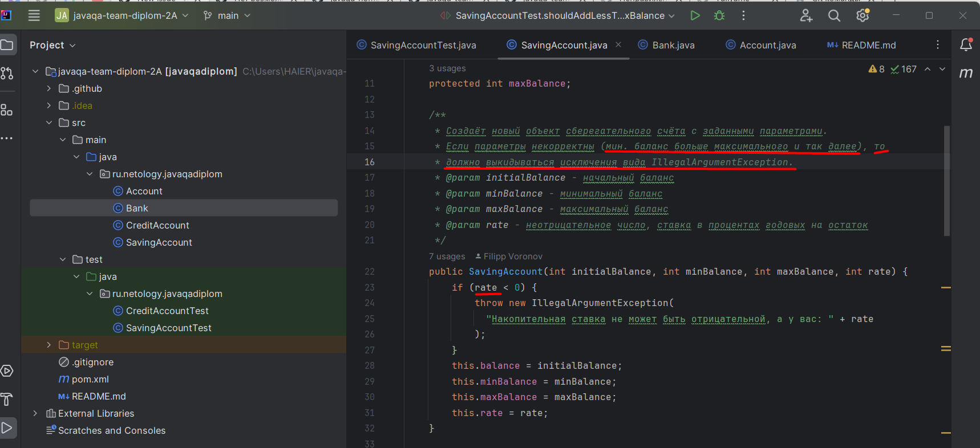Image resolution: width=980 pixels, height=448 pixels.
Task: Click IllegalArgumentException on line 24
Action: coord(600,303)
